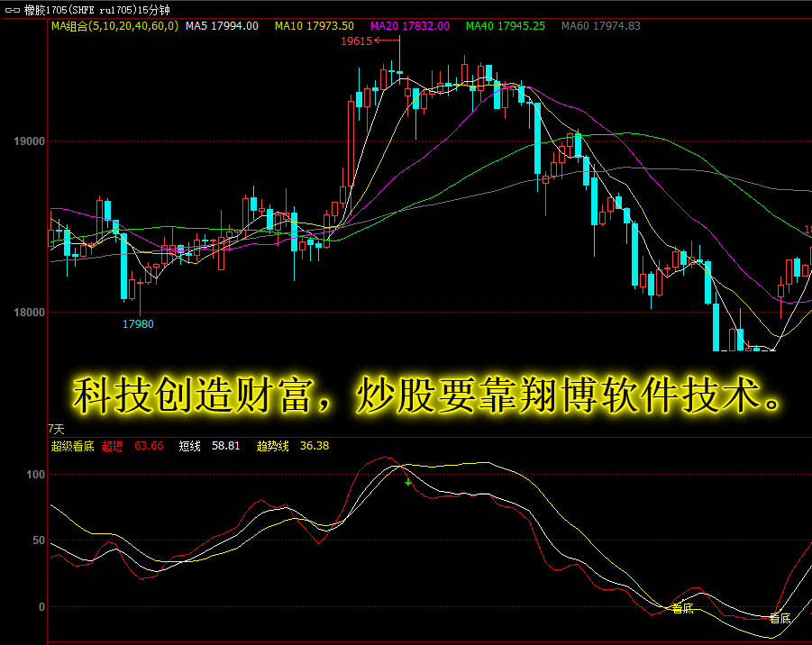Click the green down arrow signal marker

[x=408, y=482]
